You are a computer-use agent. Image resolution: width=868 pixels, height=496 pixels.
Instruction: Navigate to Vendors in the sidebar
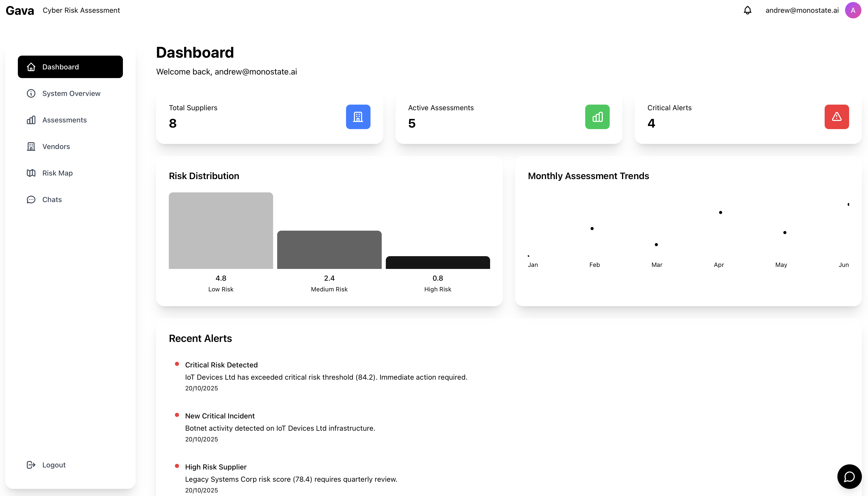(x=56, y=146)
